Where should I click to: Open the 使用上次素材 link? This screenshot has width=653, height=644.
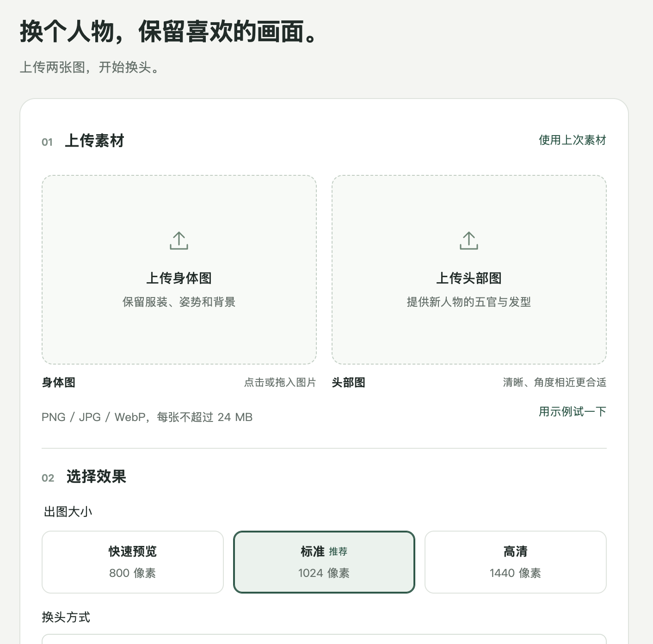pos(573,140)
